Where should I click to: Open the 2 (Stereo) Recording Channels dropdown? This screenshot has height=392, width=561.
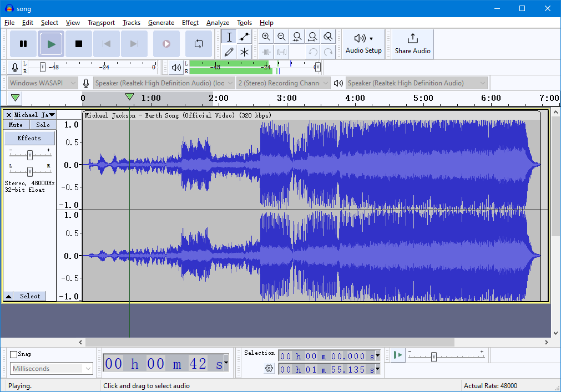283,83
